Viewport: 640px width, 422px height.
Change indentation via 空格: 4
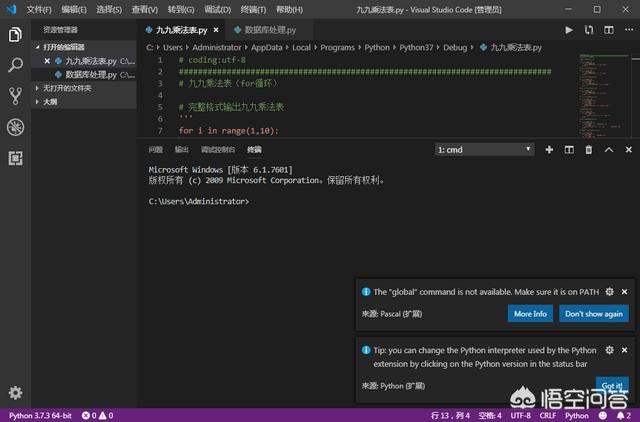coord(490,415)
